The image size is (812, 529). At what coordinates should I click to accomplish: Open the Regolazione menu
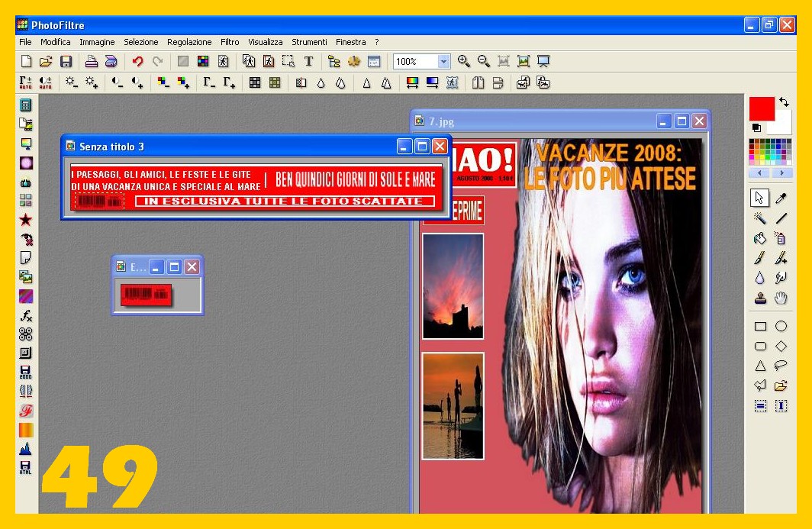point(189,42)
